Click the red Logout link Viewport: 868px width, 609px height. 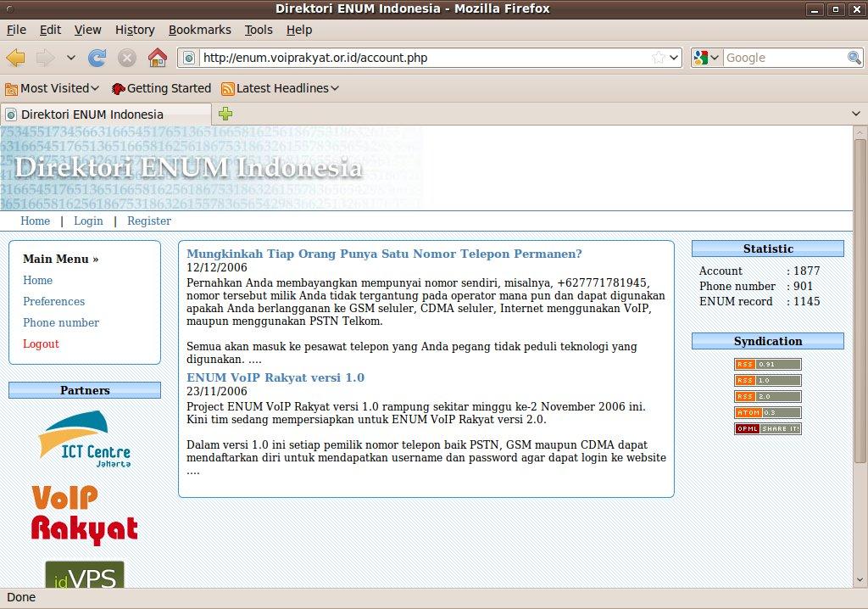(x=41, y=344)
